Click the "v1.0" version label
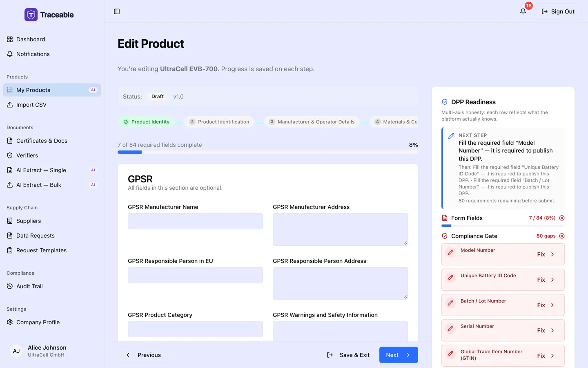The height and width of the screenshot is (368, 588). (178, 96)
